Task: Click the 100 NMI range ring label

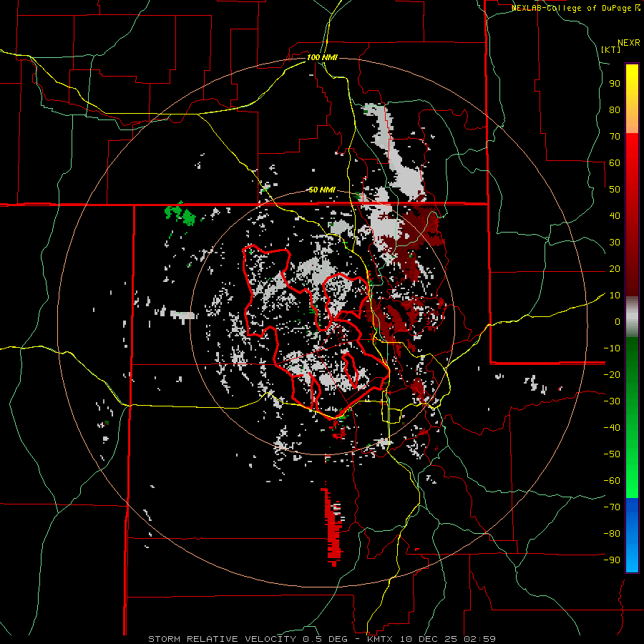Action: pyautogui.click(x=322, y=57)
